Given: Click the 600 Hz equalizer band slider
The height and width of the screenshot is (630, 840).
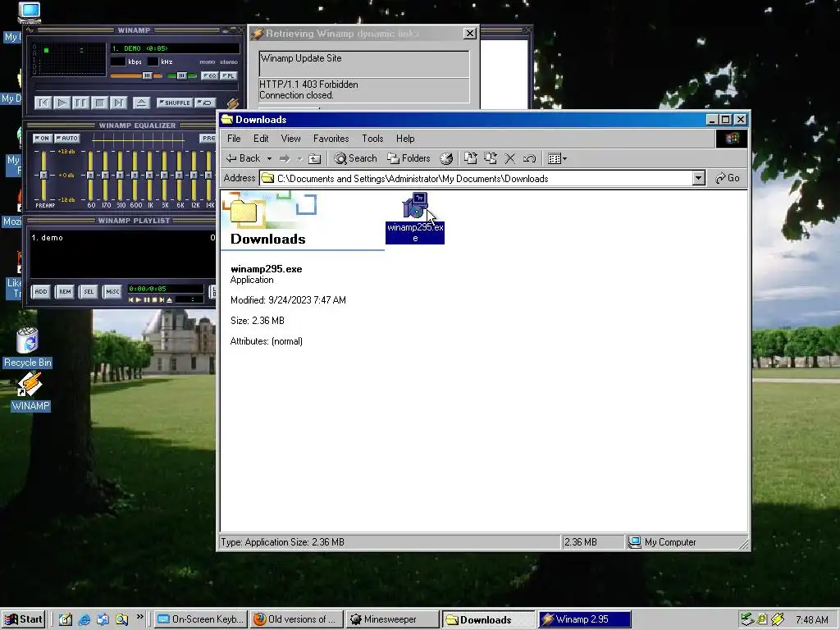Looking at the screenshot, I should 135,176.
